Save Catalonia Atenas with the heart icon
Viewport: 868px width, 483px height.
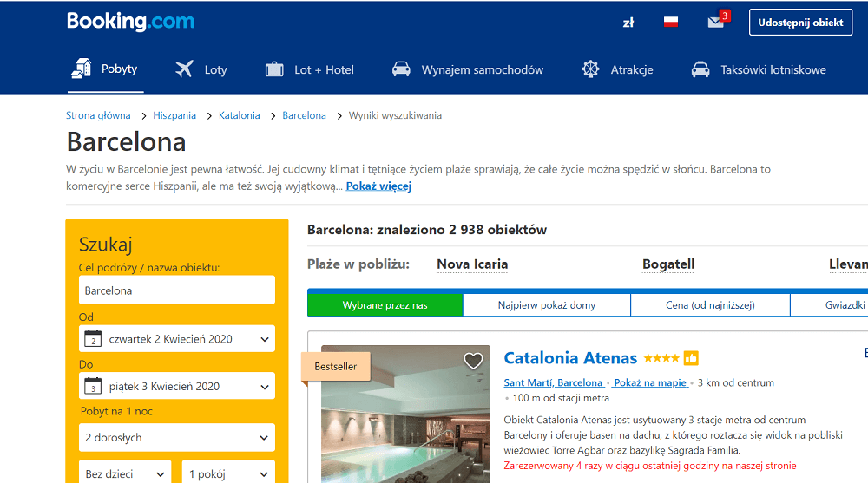tap(473, 362)
